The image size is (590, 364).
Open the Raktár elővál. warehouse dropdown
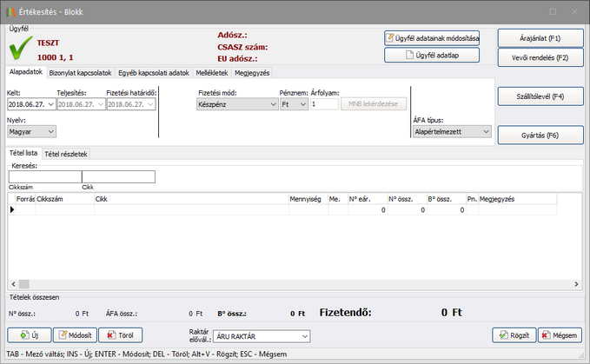[302, 335]
